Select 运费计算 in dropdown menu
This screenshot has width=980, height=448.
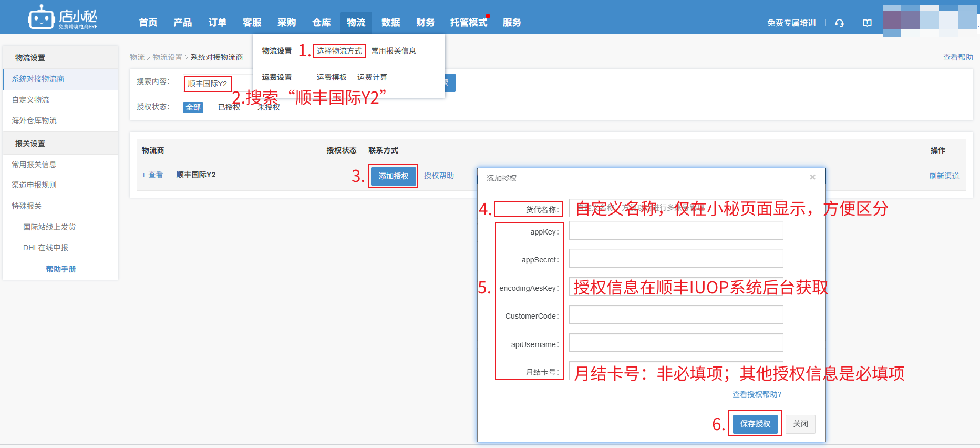[372, 77]
